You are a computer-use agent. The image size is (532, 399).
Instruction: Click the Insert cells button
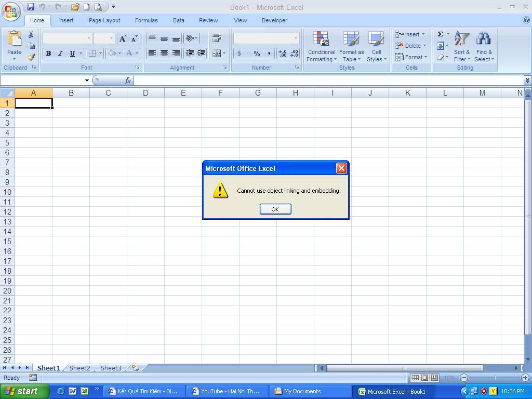(410, 34)
